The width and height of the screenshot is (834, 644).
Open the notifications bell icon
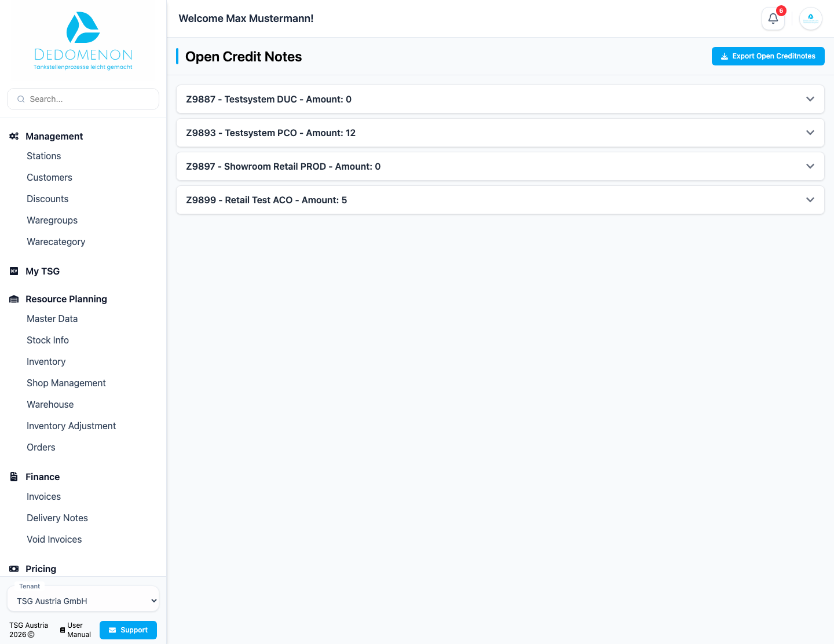(x=773, y=19)
